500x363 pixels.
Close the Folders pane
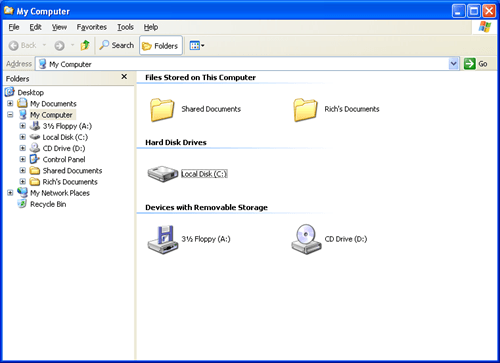[124, 77]
